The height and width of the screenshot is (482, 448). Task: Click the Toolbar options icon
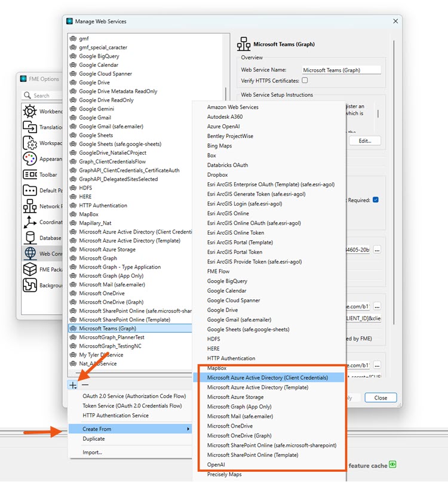click(x=30, y=175)
